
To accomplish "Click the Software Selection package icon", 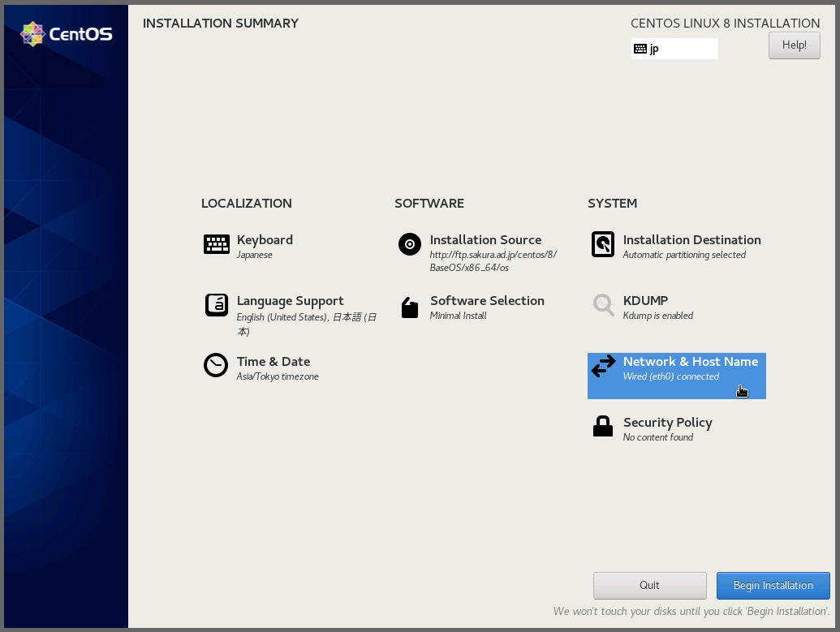I will [x=410, y=307].
